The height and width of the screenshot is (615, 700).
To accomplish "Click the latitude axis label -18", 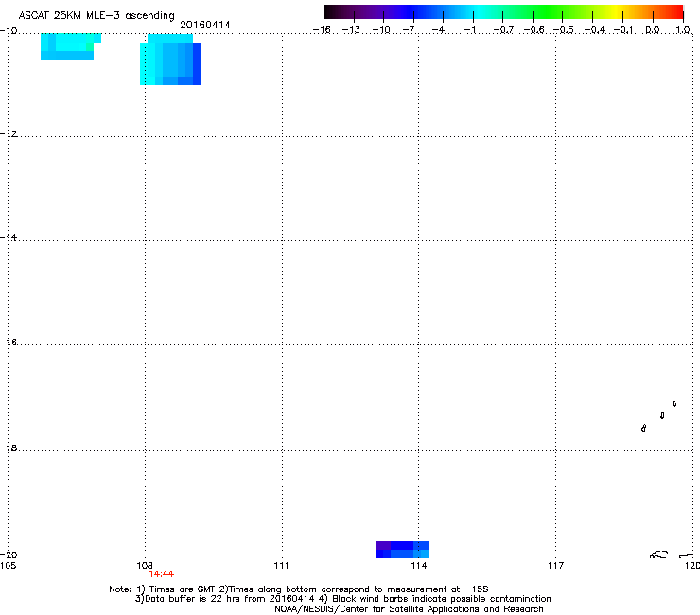I will (9, 448).
